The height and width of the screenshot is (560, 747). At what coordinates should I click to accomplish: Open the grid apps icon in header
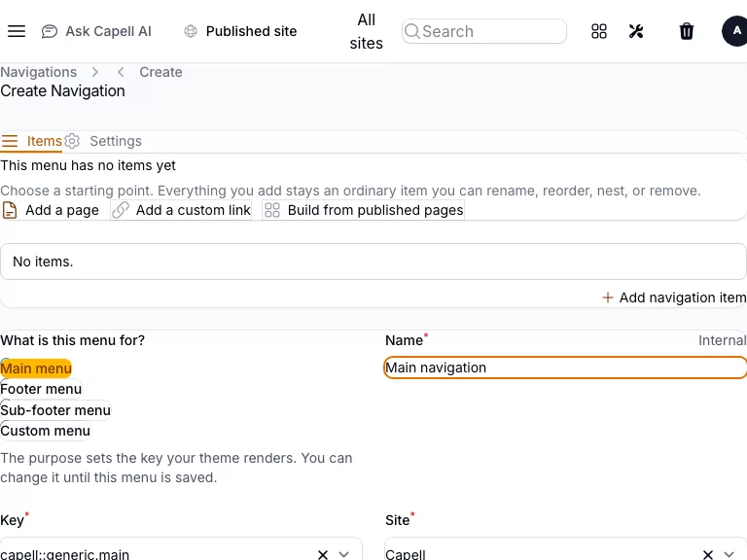(599, 31)
